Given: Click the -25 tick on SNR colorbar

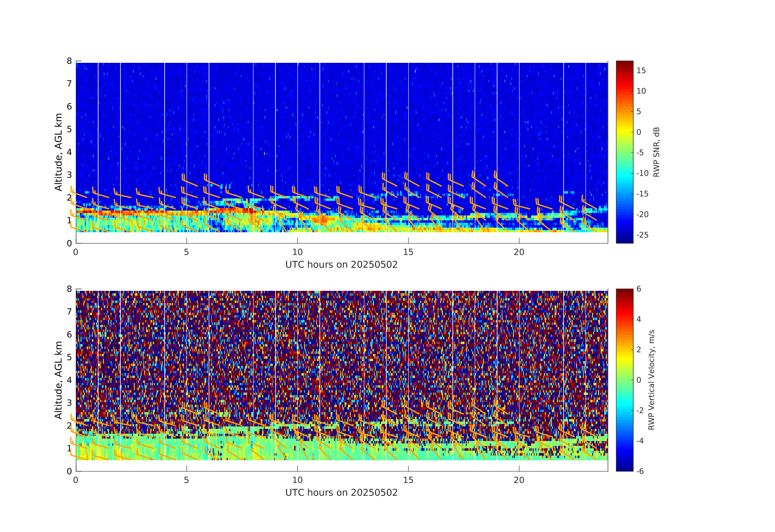Looking at the screenshot, I should (x=642, y=235).
